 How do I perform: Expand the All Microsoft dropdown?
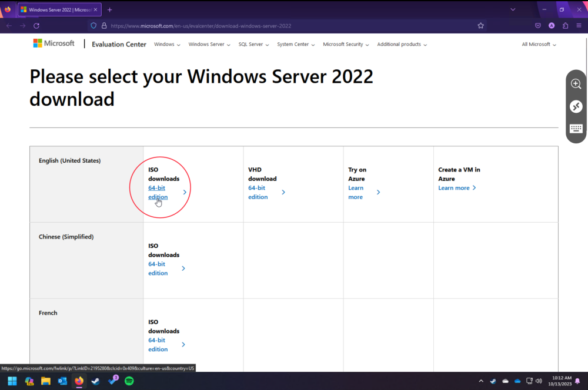[538, 44]
